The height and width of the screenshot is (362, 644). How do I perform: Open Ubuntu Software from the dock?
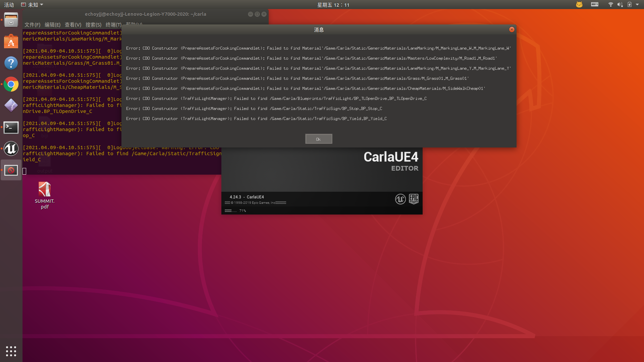11,42
